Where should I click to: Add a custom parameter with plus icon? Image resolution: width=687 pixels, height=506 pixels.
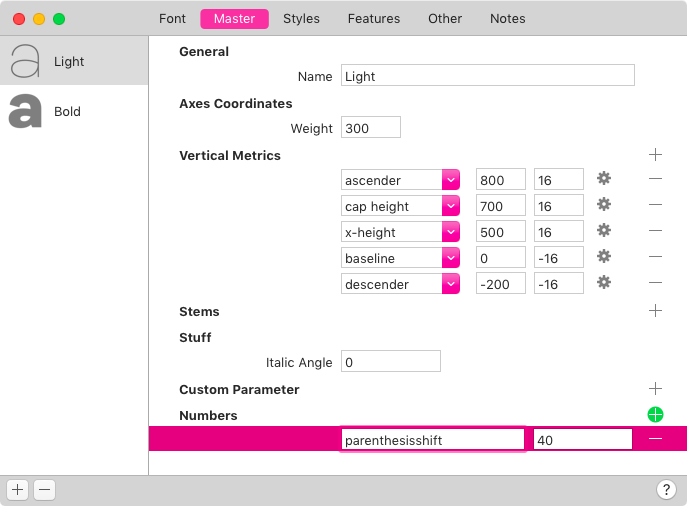point(655,389)
